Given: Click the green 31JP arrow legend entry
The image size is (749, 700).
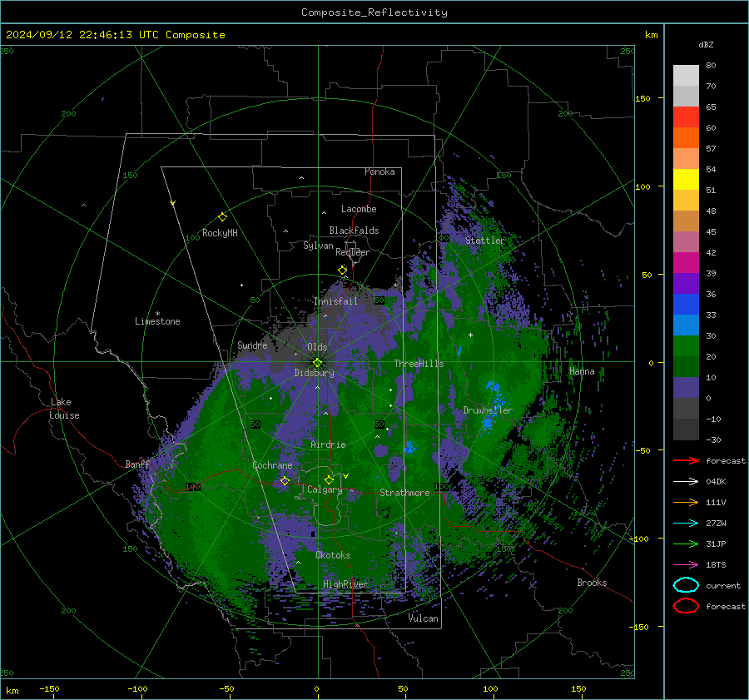Looking at the screenshot, I should (x=686, y=544).
